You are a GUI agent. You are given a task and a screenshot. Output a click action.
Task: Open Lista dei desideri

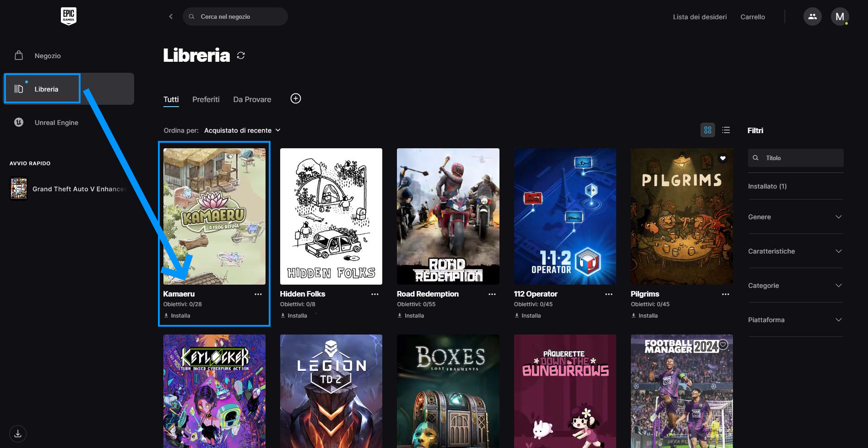click(700, 17)
